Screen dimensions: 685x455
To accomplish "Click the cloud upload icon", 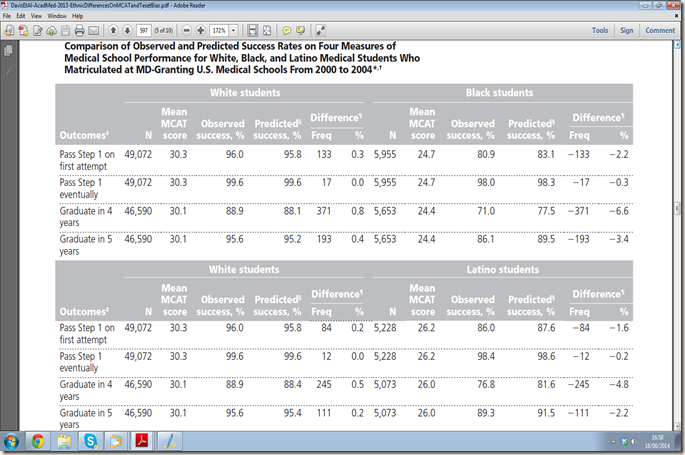I will (x=50, y=31).
